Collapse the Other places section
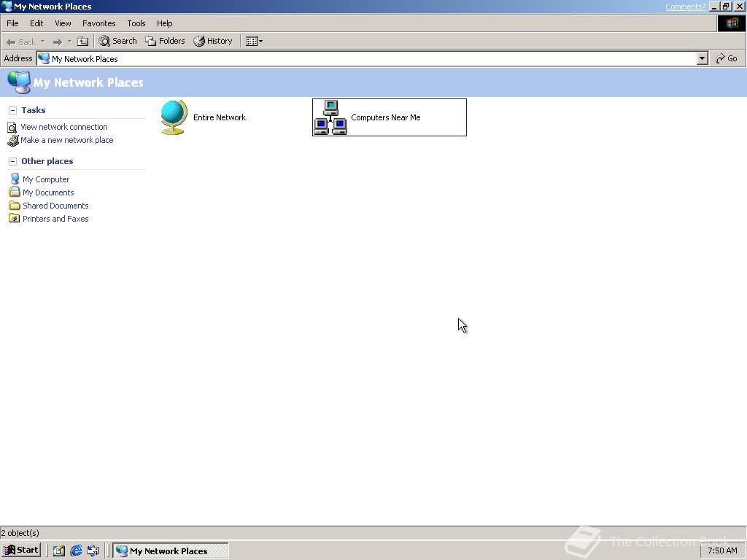This screenshot has width=747, height=560. point(13,161)
